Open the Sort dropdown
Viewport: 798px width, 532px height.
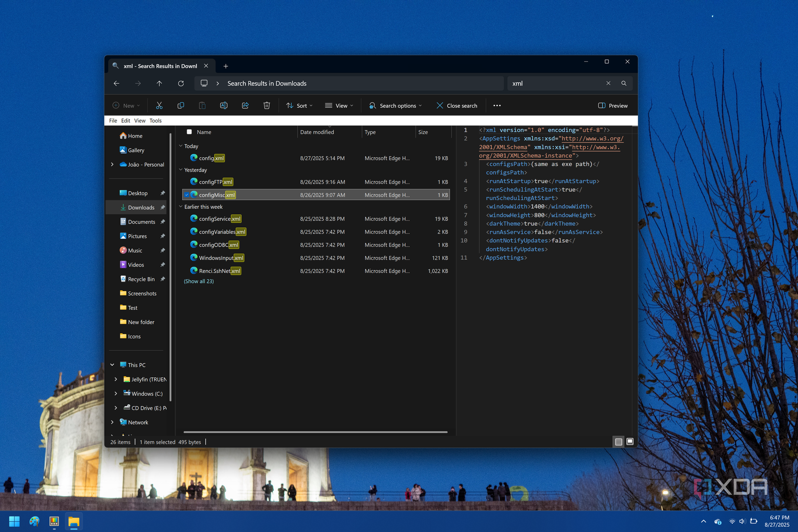pos(299,105)
